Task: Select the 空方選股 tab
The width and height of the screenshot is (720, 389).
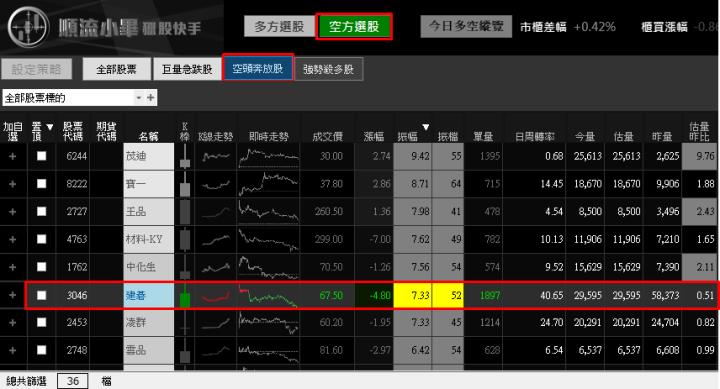Action: (x=354, y=27)
